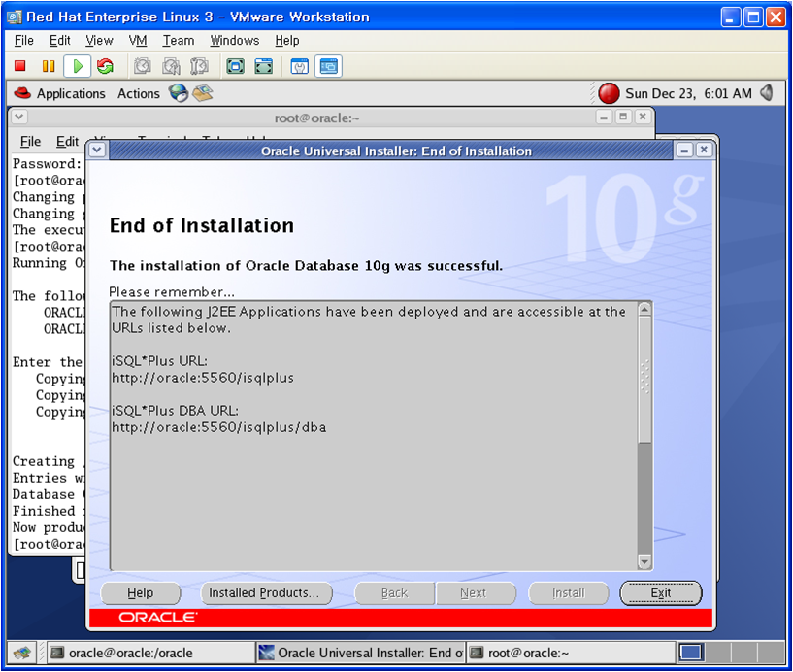This screenshot has height=672, width=793.
Task: Open the VMware File menu
Action: pos(23,41)
